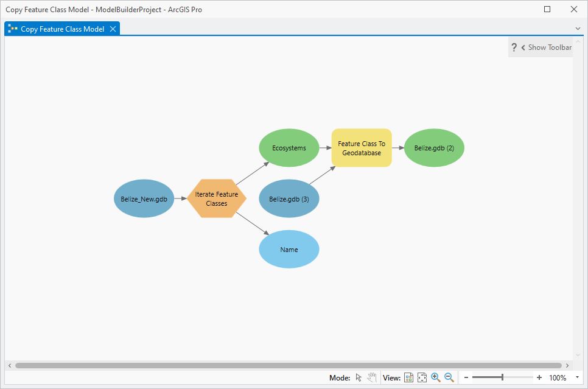Select the Zoom In magnifier tool
The height and width of the screenshot is (389, 588).
pyautogui.click(x=436, y=377)
